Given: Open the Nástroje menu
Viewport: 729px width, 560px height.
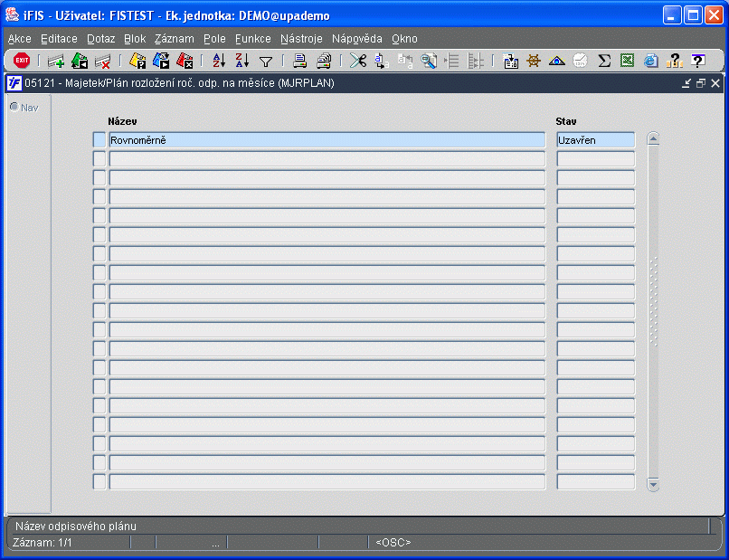Looking at the screenshot, I should coord(301,39).
